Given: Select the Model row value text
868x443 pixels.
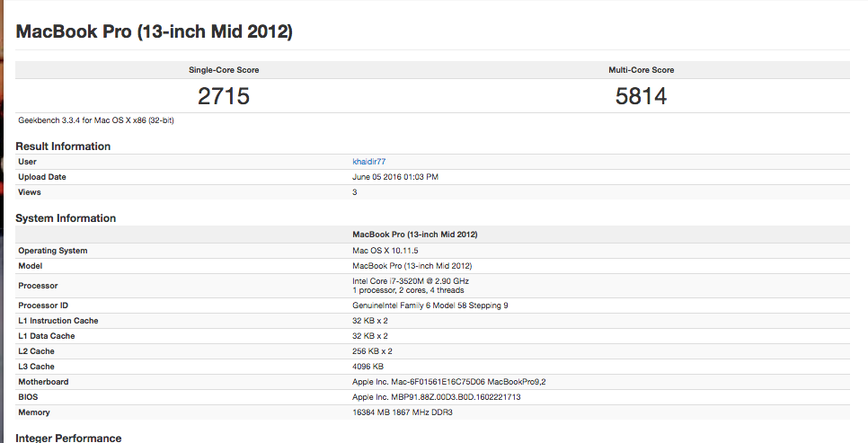Looking at the screenshot, I should click(x=412, y=266).
